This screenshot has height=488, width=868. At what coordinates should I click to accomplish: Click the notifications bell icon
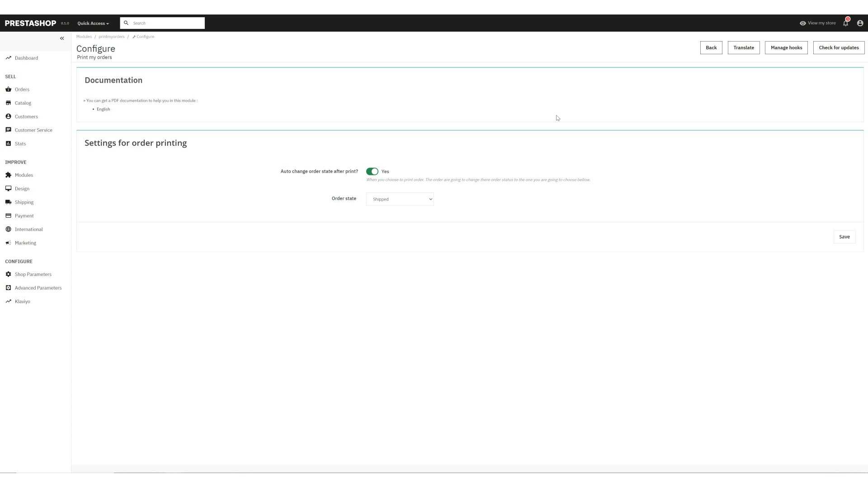[x=845, y=23]
